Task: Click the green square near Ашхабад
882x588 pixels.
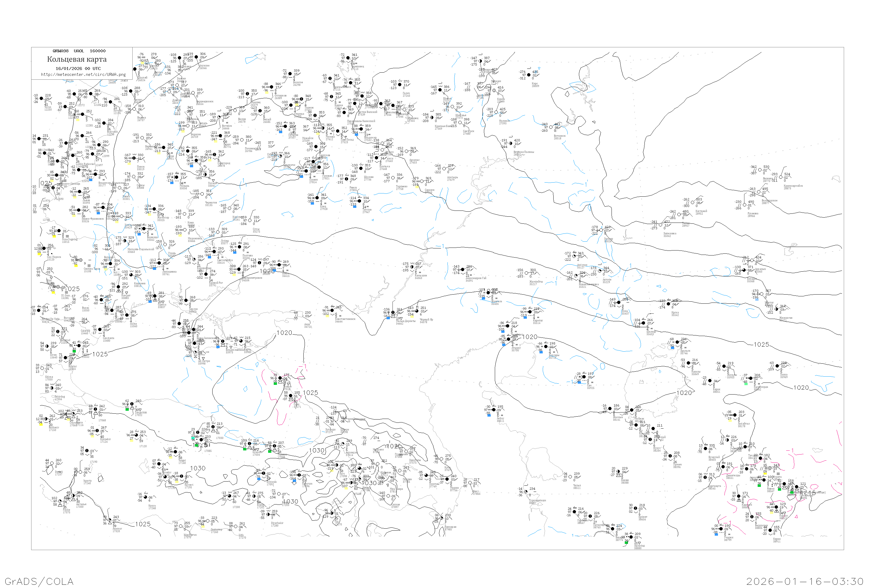Action: 626,542
